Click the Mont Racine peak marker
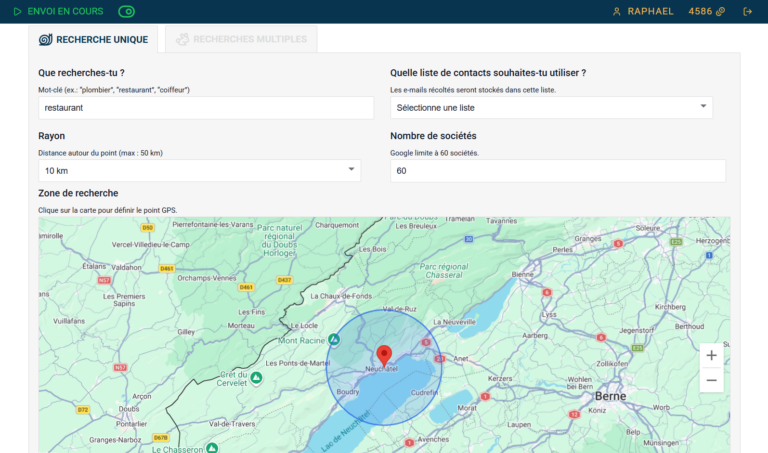Screen dimensions: 768x453 pyautogui.click(x=334, y=339)
